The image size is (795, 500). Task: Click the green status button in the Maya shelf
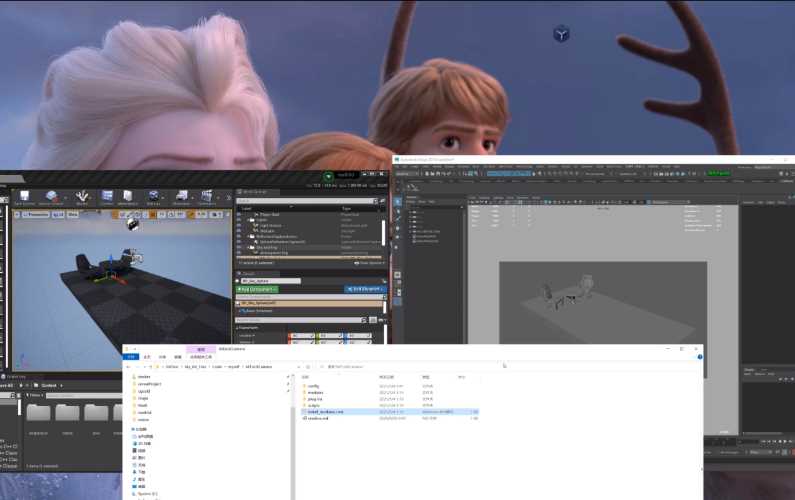click(718, 173)
